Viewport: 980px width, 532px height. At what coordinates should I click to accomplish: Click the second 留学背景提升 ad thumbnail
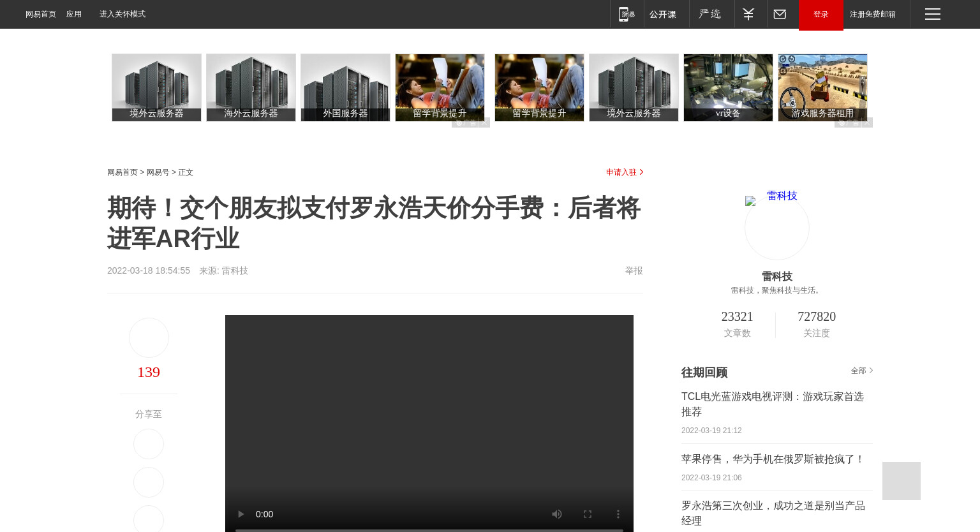[x=539, y=87]
